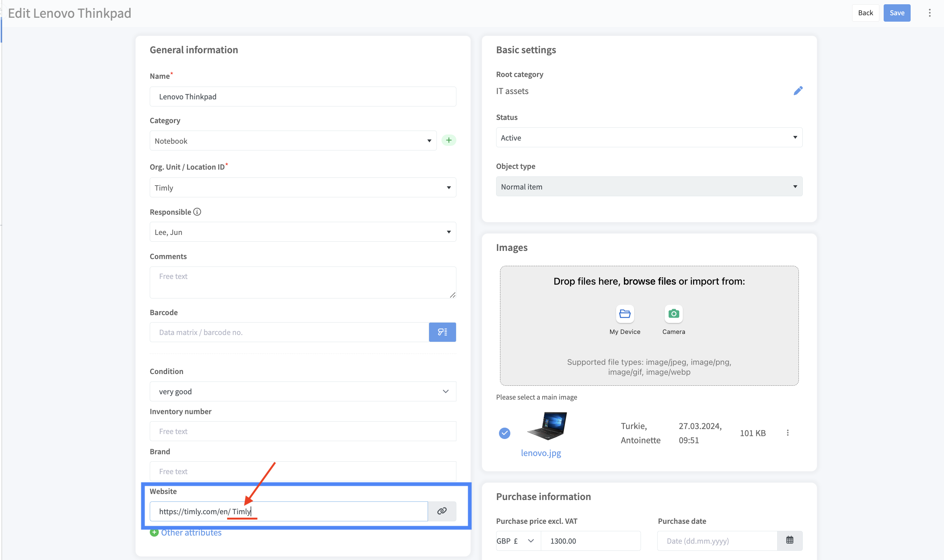Click the Barcode number input field
This screenshot has height=560, width=944.
pos(289,332)
